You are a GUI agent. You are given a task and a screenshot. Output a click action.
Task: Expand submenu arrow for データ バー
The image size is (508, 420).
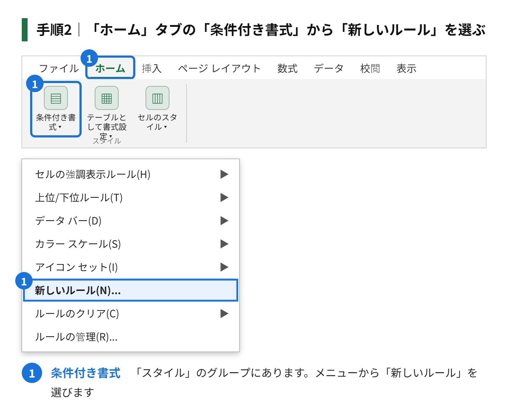224,221
